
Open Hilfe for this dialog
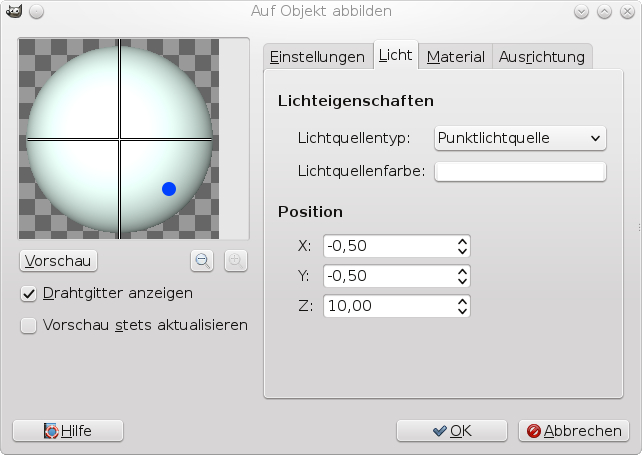(x=68, y=431)
